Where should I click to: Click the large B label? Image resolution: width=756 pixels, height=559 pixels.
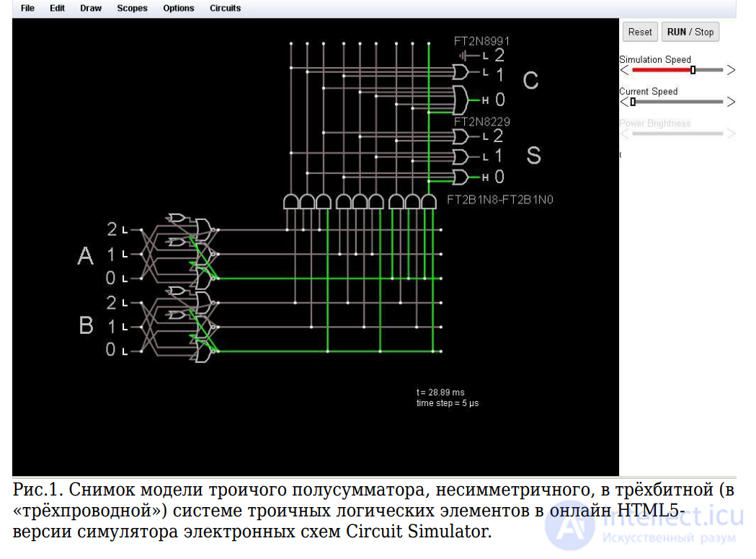(86, 325)
